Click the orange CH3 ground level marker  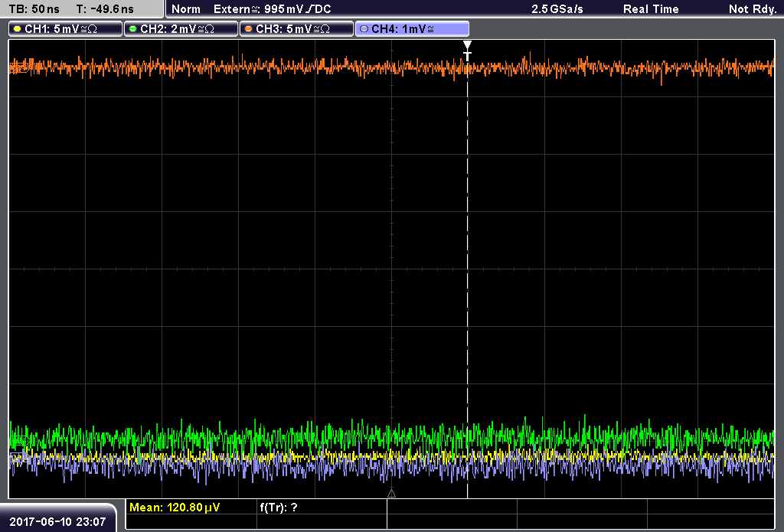click(18, 67)
